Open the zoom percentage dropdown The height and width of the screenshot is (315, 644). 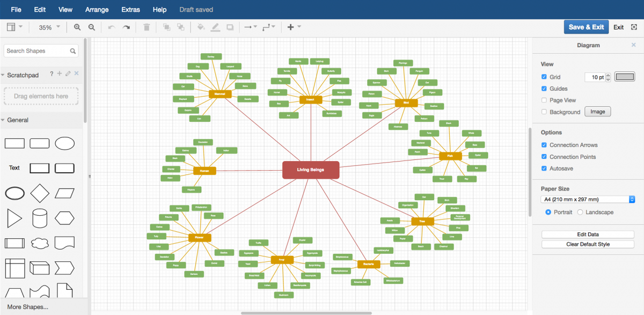tap(48, 27)
